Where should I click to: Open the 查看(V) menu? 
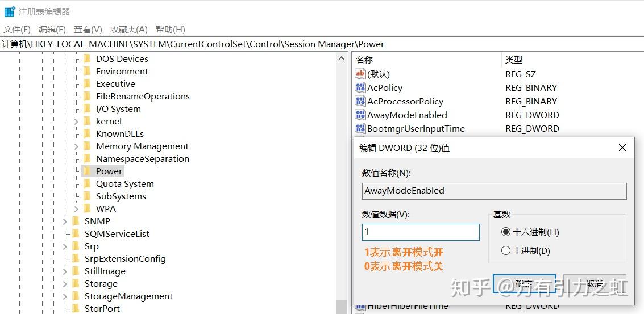[x=88, y=30]
